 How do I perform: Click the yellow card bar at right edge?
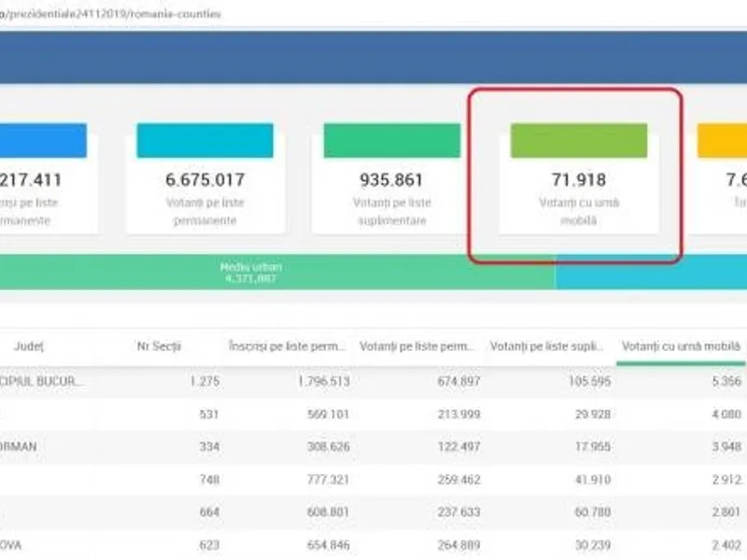[x=722, y=140]
